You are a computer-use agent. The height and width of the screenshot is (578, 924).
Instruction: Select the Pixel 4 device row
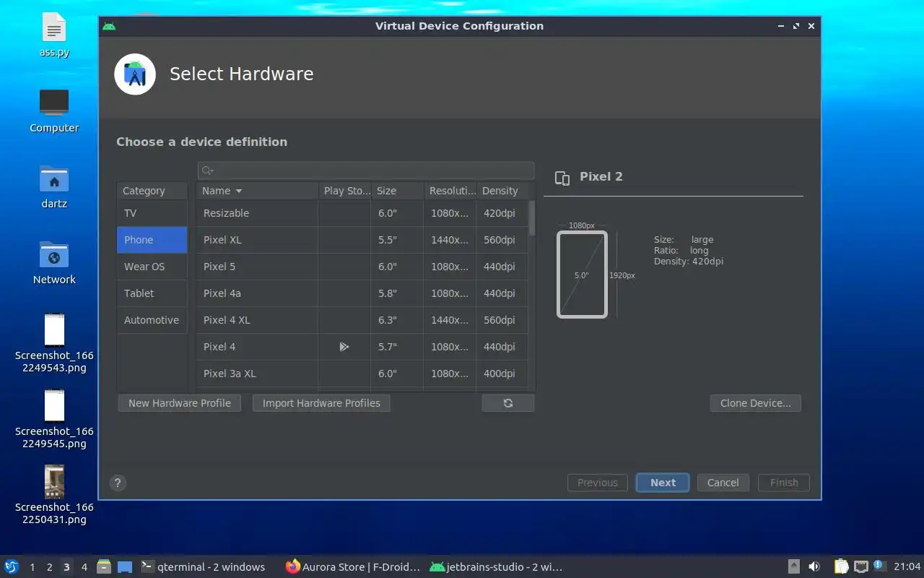click(x=362, y=347)
